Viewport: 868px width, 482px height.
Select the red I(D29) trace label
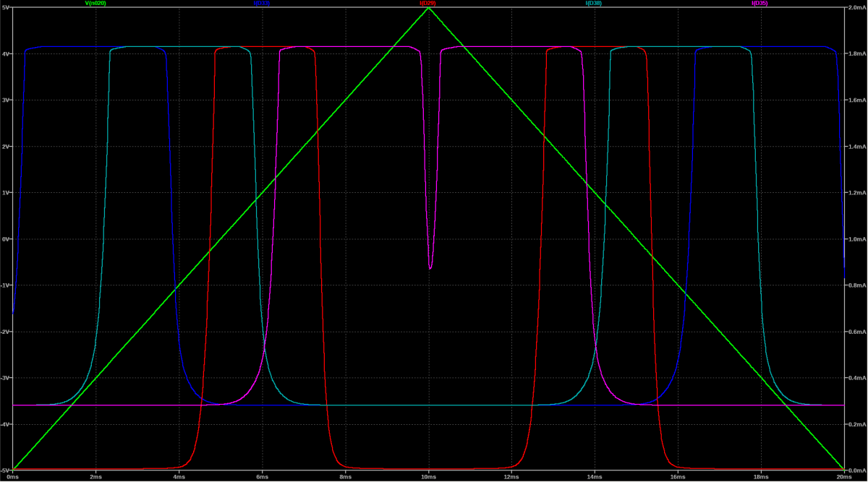click(x=427, y=3)
